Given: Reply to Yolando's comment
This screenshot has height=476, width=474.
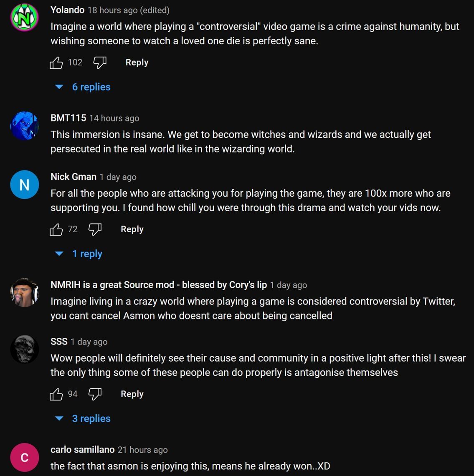Looking at the screenshot, I should point(137,63).
